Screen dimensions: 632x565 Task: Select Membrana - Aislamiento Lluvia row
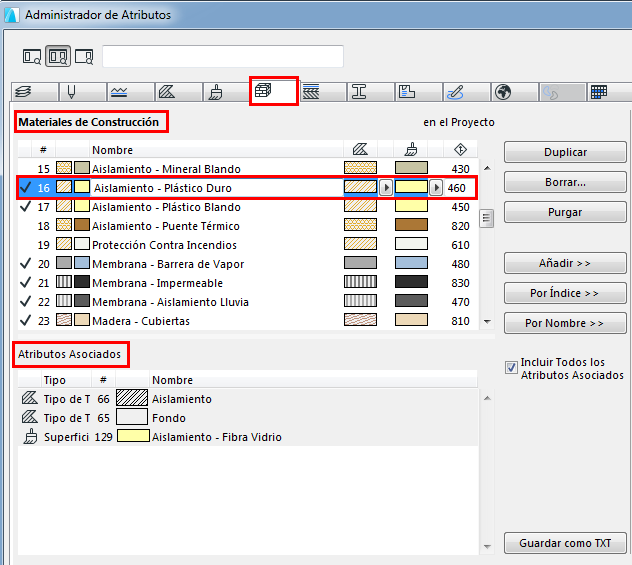[x=247, y=301]
